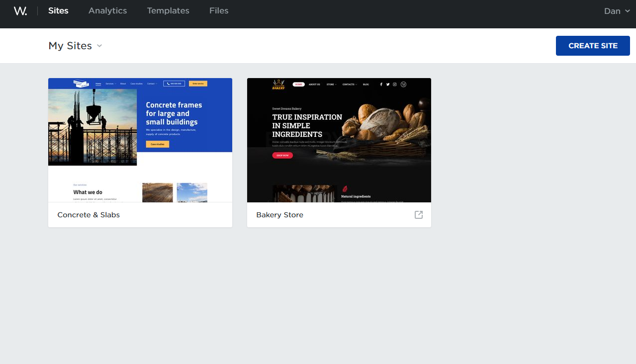Viewport: 636px width, 364px height.
Task: Click the Instagram icon in the bakery header
Action: 394,84
